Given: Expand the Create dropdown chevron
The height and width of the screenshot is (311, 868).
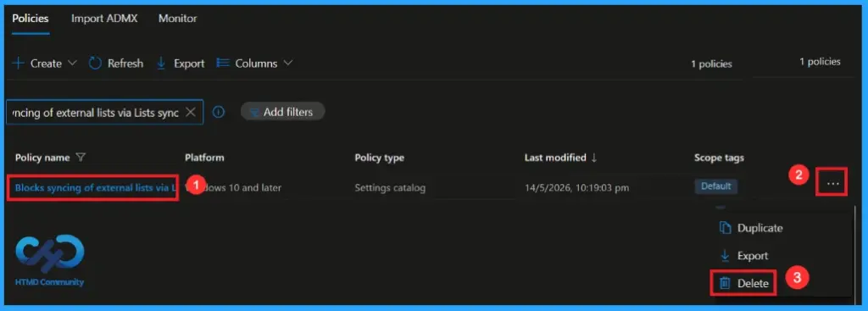Looking at the screenshot, I should point(72,63).
